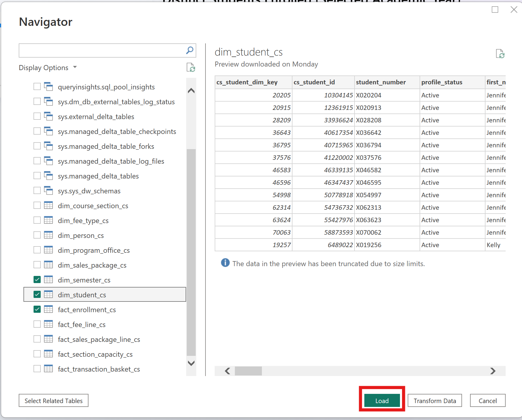522x420 pixels.
Task: Click the view icon for sys.managed_delta_table_forks
Action: click(x=48, y=146)
